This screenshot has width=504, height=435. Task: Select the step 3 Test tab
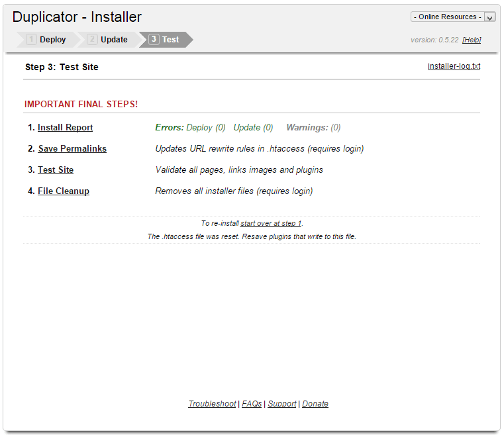pyautogui.click(x=164, y=40)
